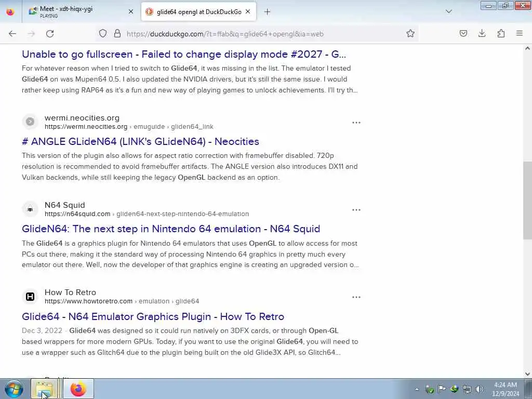Open the Extensions puzzle icon
532x399 pixels.
click(x=501, y=33)
